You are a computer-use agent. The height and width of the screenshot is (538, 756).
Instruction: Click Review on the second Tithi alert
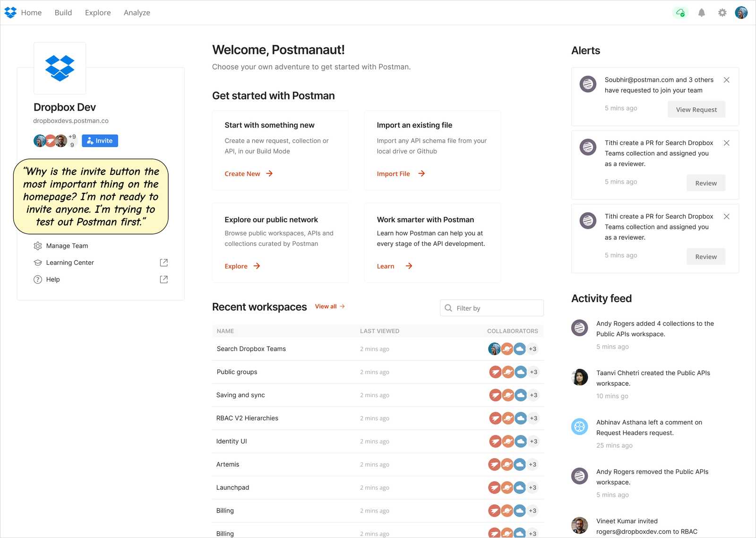pos(706,257)
